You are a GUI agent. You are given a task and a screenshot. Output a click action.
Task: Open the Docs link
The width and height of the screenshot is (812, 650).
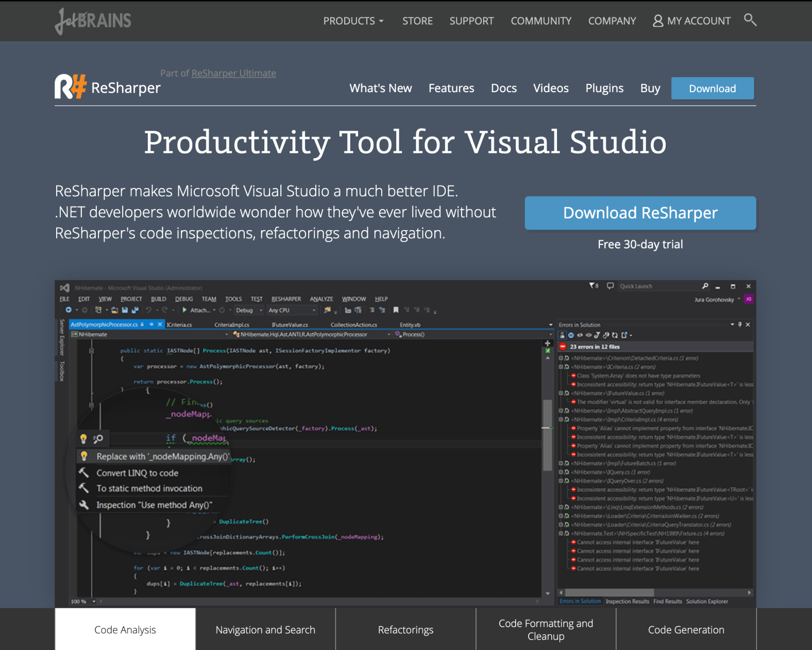[x=503, y=88]
